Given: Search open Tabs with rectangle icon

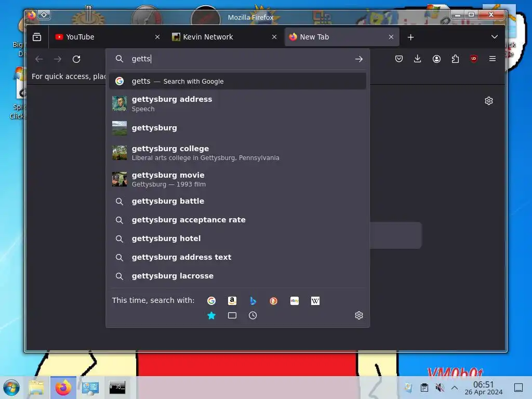Looking at the screenshot, I should (x=232, y=315).
